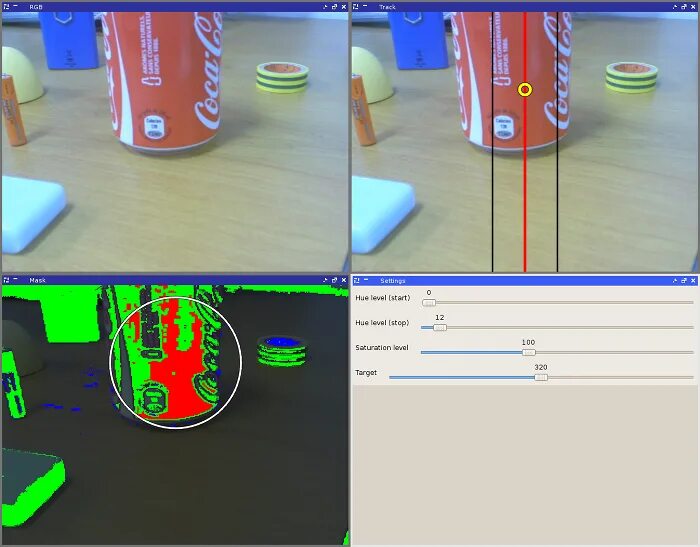This screenshot has width=700, height=547.
Task: Click the Target slider handle
Action: coord(541,378)
